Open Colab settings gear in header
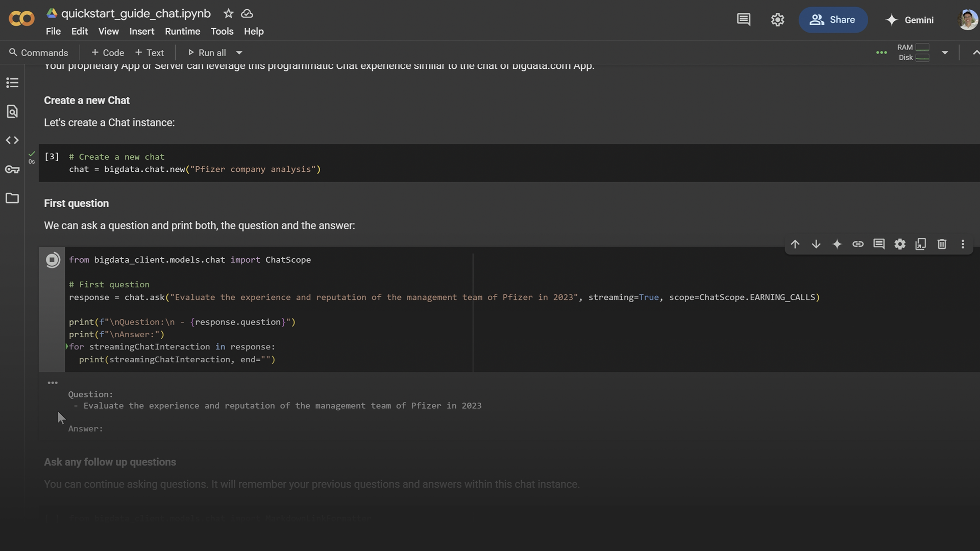The image size is (980, 551). 777,20
